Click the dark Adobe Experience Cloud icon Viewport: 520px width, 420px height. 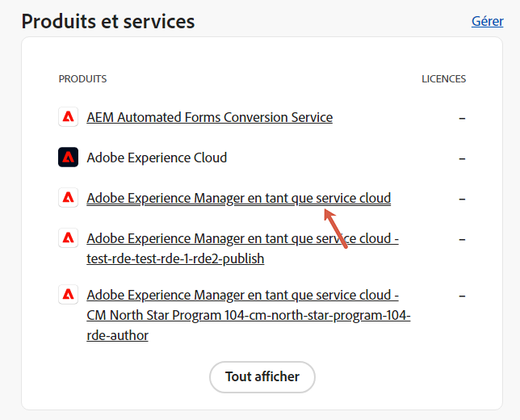pyautogui.click(x=68, y=157)
